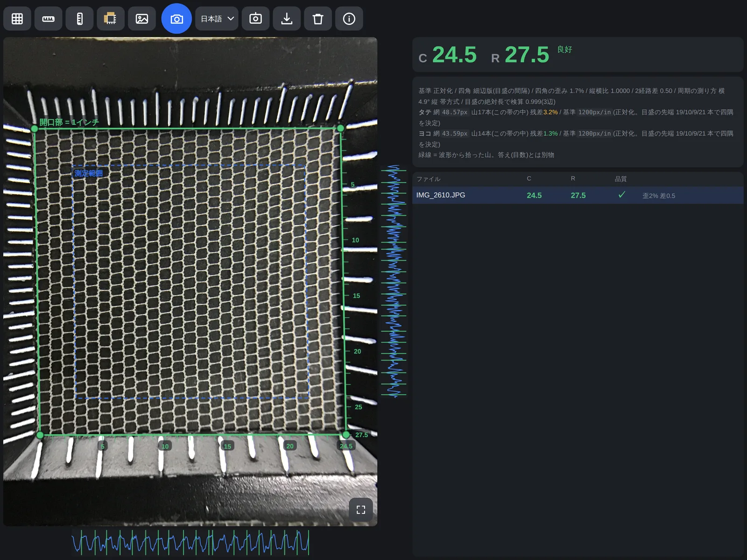
Task: Click the C column header
Action: click(529, 178)
